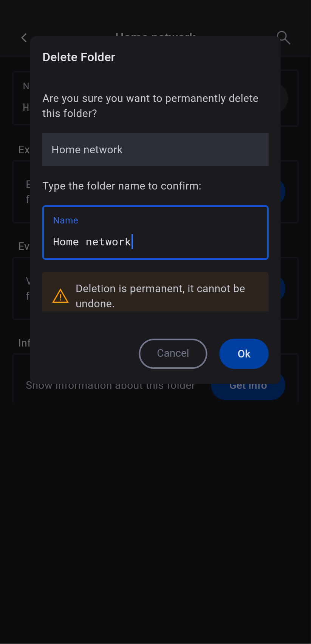Click the "Deletion is permanent" warning text
Image resolution: width=311 pixels, height=644 pixels.
tap(160, 296)
